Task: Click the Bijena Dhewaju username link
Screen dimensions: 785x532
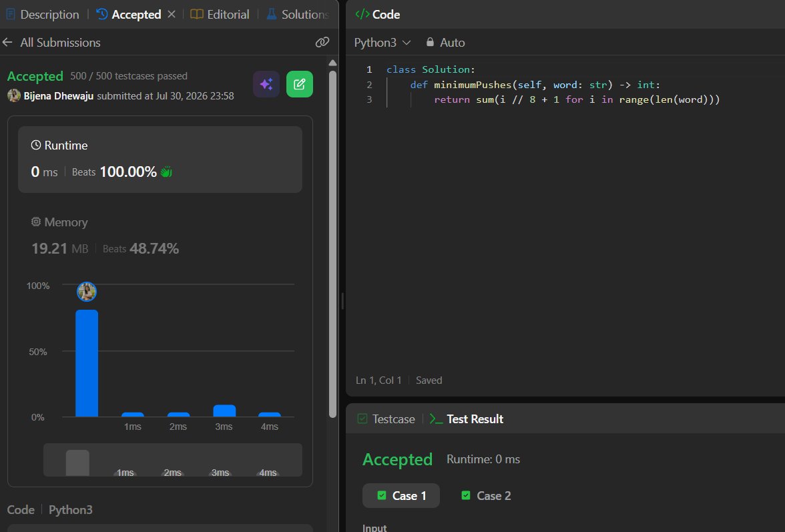Action: pyautogui.click(x=59, y=95)
